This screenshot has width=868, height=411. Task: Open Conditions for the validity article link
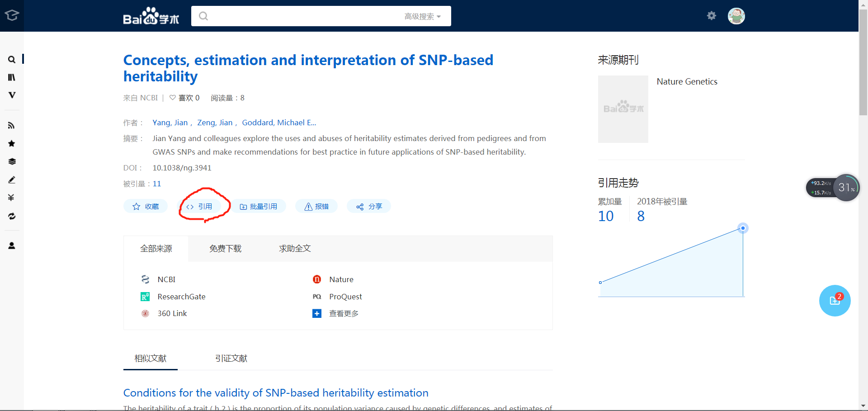[276, 393]
